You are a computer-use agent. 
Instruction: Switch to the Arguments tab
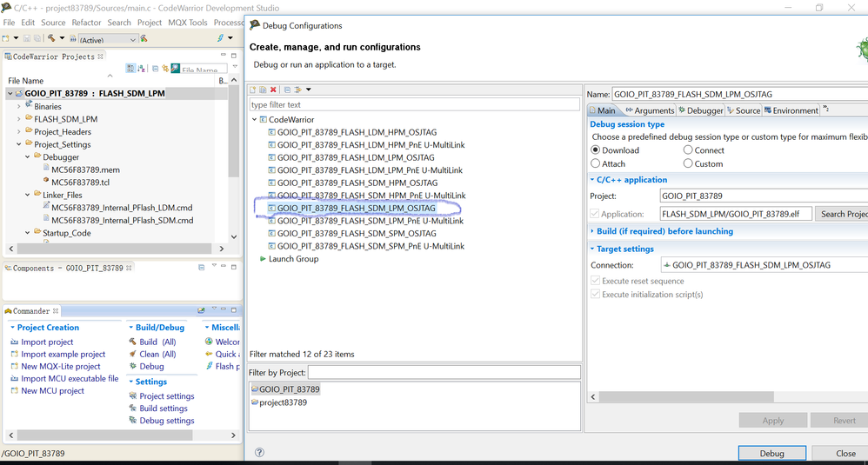coord(650,110)
